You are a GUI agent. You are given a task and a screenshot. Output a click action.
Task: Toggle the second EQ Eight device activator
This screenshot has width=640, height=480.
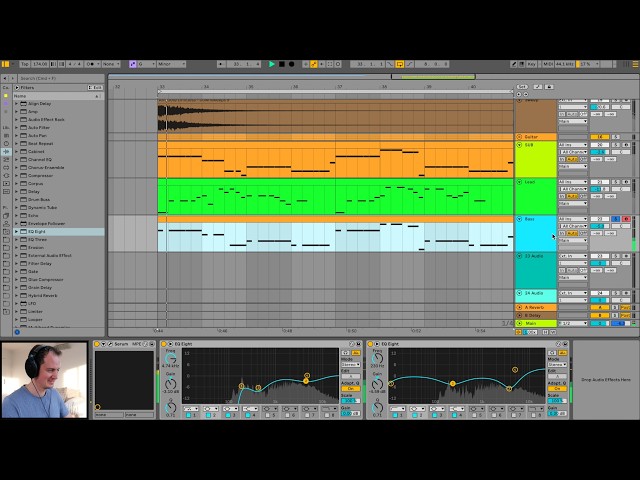[x=370, y=344]
